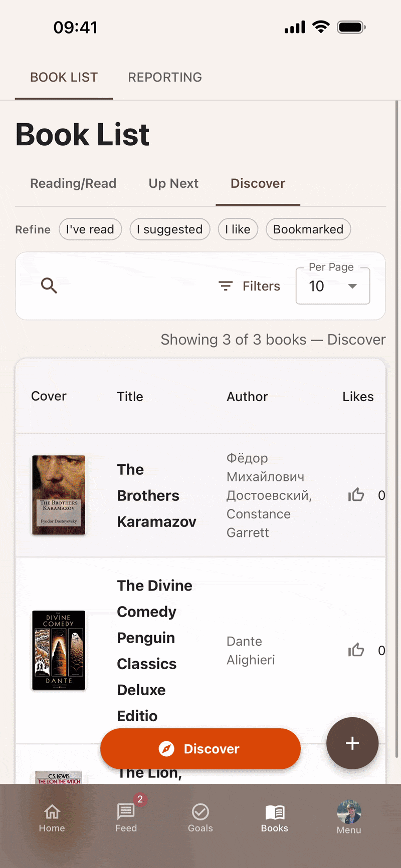Toggle the "Bookmarked" refine chip
401x868 pixels.
(x=308, y=229)
